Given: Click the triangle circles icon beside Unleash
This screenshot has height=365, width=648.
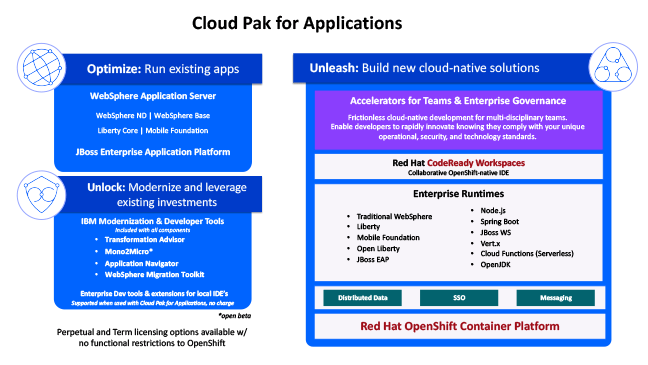Looking at the screenshot, I should 613,67.
